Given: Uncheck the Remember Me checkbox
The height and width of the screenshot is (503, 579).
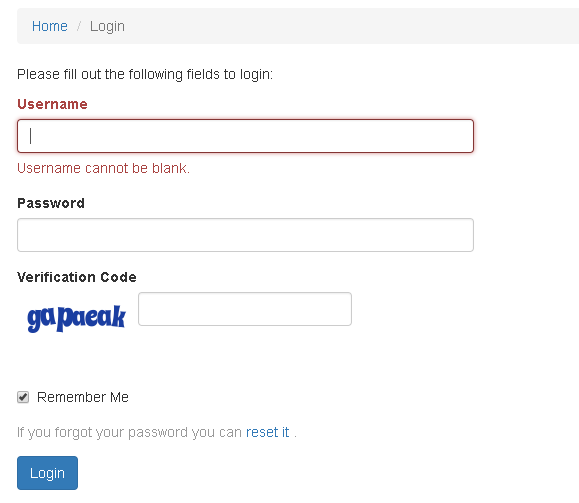Looking at the screenshot, I should click(23, 397).
